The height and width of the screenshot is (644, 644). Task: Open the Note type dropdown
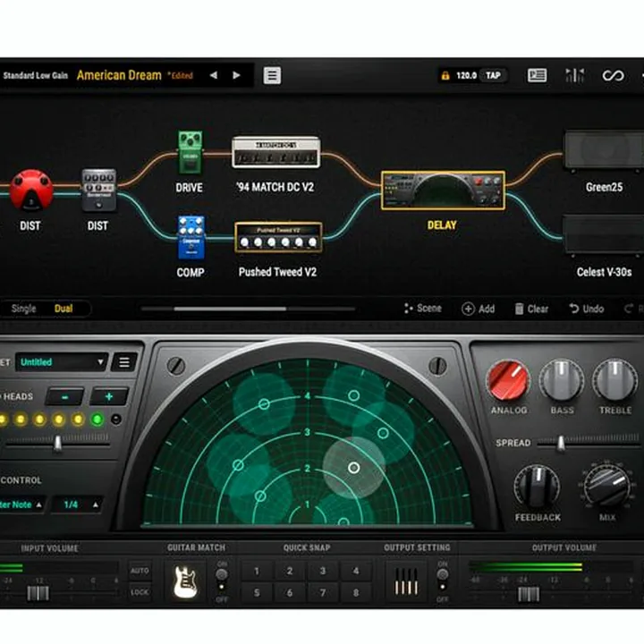[x=21, y=504]
